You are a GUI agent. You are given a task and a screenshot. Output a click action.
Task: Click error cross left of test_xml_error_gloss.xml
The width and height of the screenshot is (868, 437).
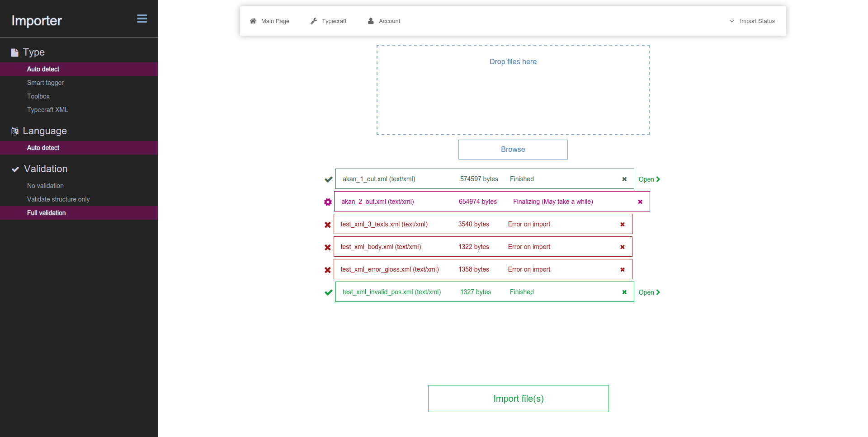[328, 270]
